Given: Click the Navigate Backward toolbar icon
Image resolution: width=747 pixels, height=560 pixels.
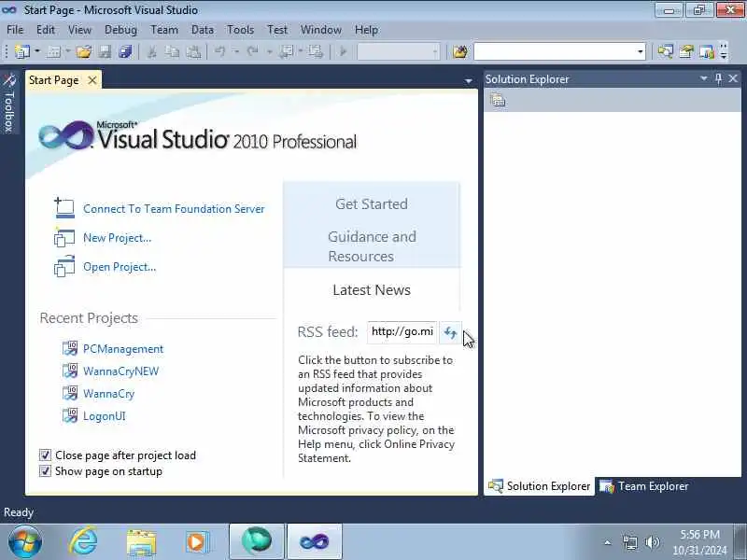Looking at the screenshot, I should (287, 51).
